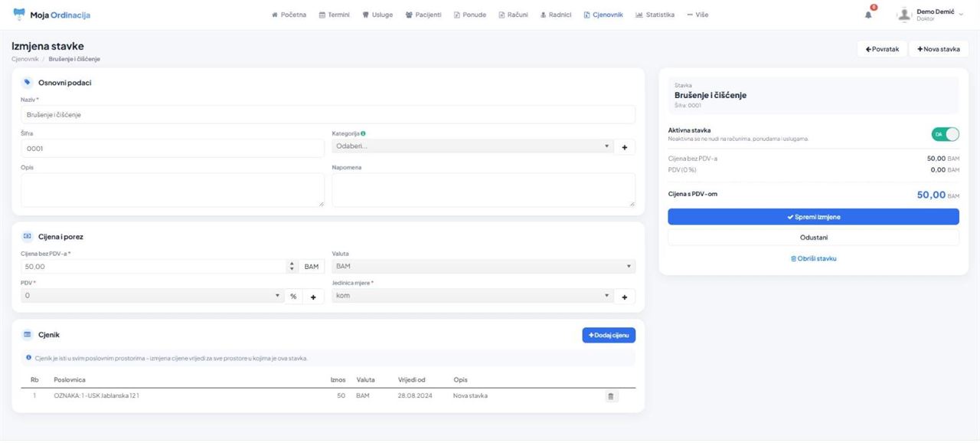The width and height of the screenshot is (980, 443).
Task: Focus the Naziv input field
Action: click(328, 114)
